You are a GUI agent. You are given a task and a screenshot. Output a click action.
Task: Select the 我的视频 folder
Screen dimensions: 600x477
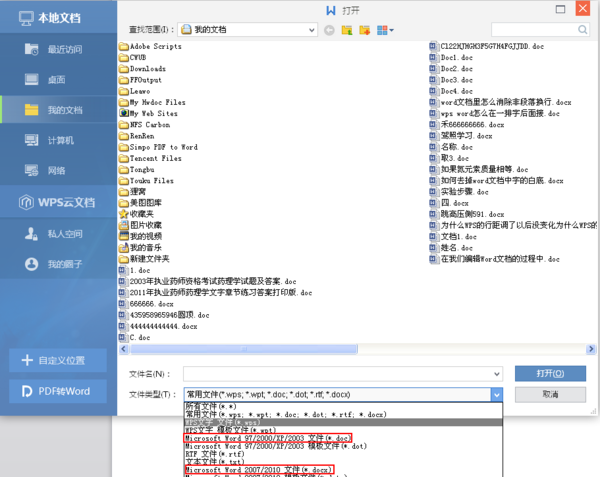[x=140, y=236]
